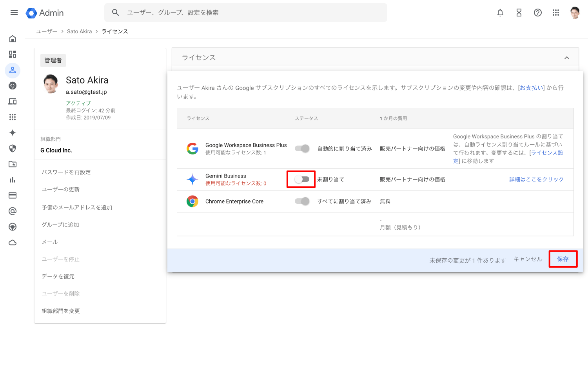Open the starred folder sidebar icon
588x392 pixels.
tap(13, 164)
